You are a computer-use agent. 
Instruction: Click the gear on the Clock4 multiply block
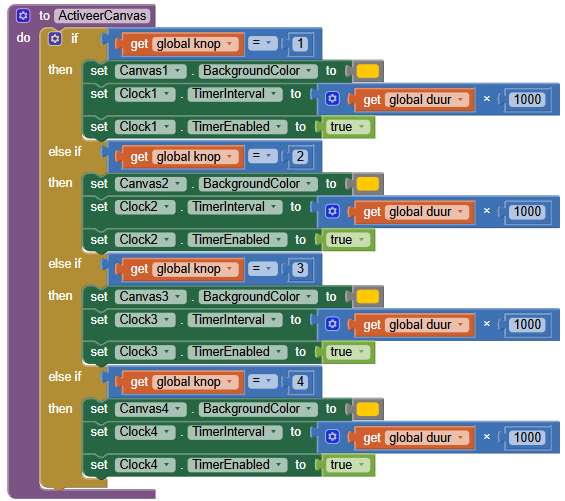coord(332,437)
